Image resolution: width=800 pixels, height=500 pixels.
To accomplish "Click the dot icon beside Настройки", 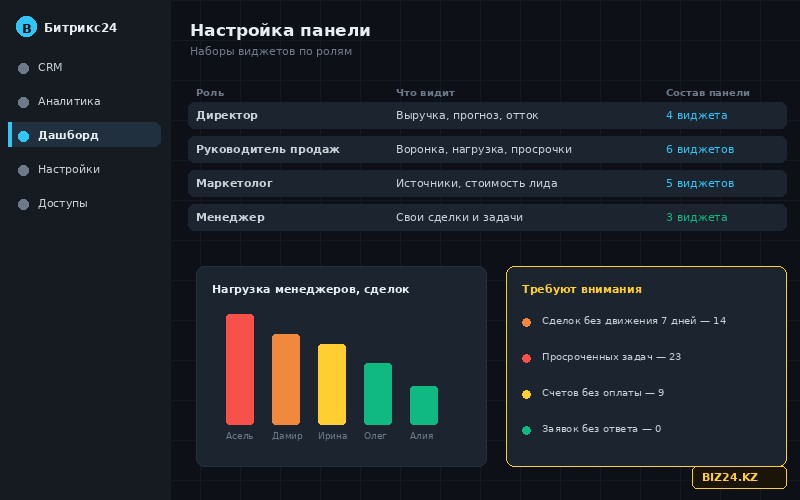I will 23,170.
